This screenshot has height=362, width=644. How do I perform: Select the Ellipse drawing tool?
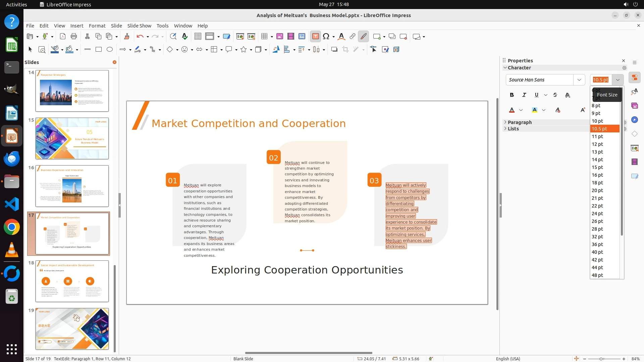pos(110,50)
